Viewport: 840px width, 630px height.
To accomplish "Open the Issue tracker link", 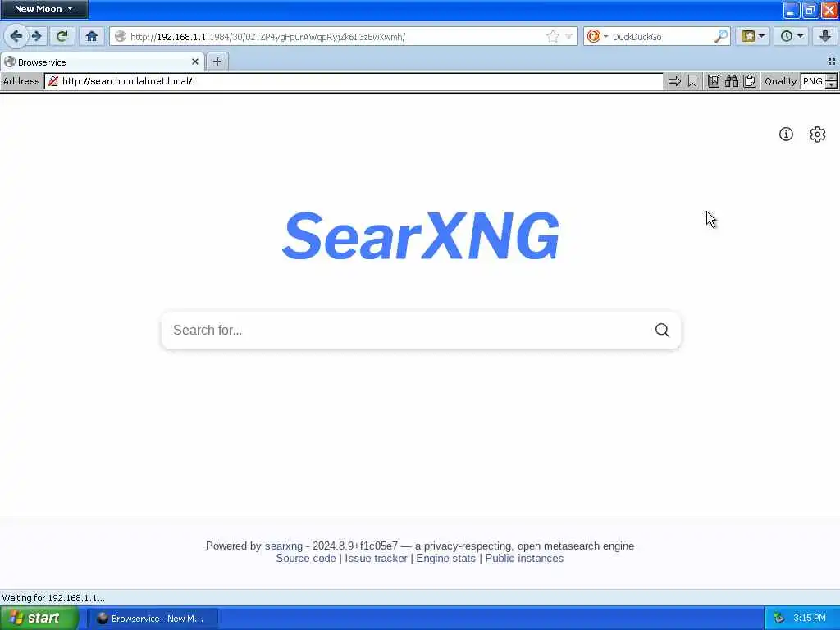I will (376, 558).
